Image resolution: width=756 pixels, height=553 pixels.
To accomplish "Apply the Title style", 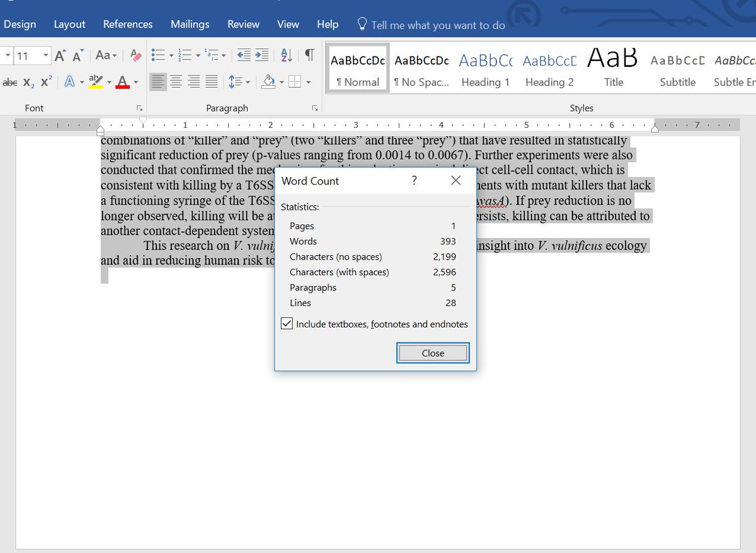I will pos(613,68).
